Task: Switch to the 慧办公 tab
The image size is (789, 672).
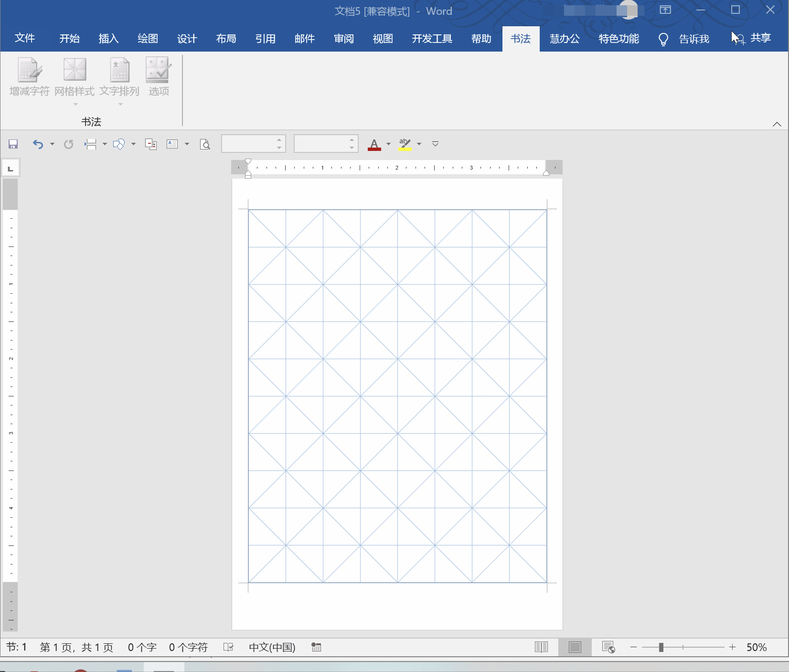Action: pyautogui.click(x=565, y=39)
